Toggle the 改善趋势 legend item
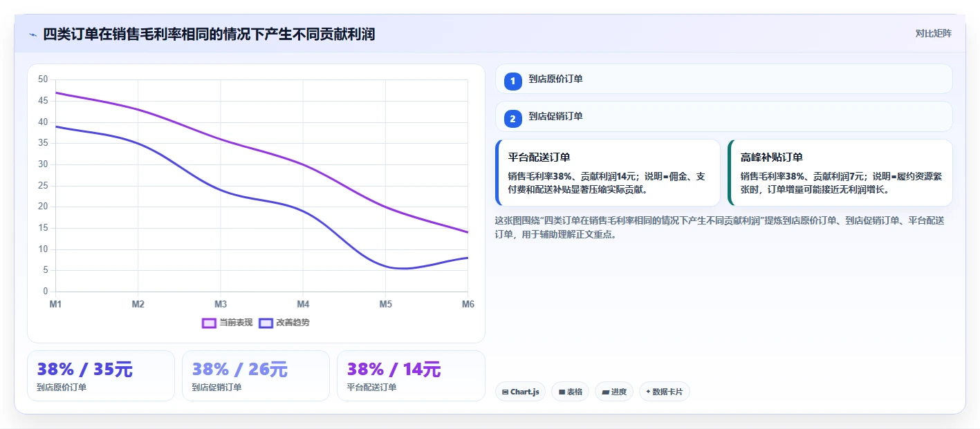The height and width of the screenshot is (429, 980). click(x=284, y=323)
